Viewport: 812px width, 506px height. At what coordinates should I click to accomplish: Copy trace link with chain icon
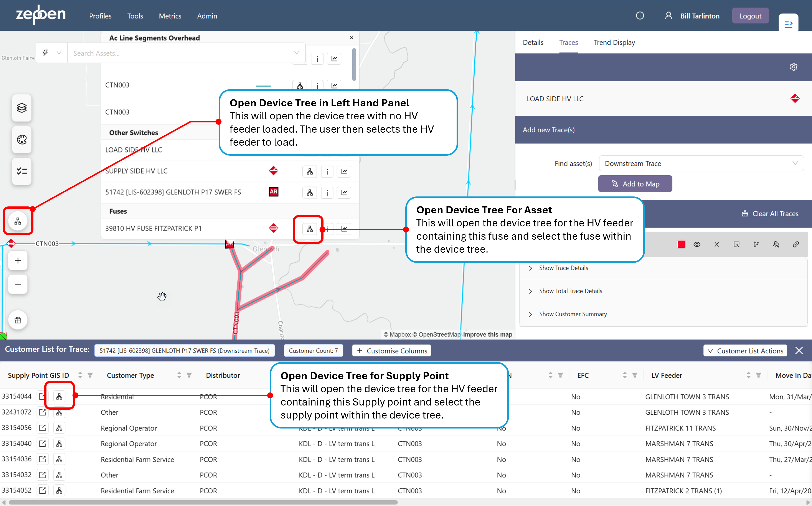(796, 244)
